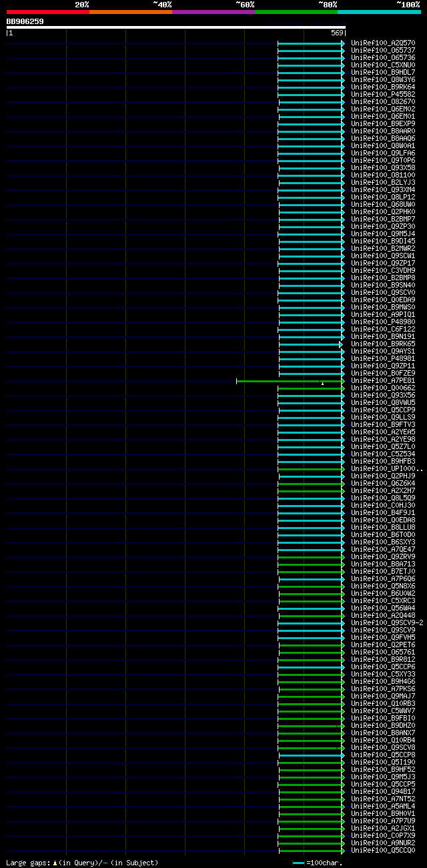The height and width of the screenshot is (868, 427).
Task: Click the white query sequence bar
Action: click(x=176, y=27)
